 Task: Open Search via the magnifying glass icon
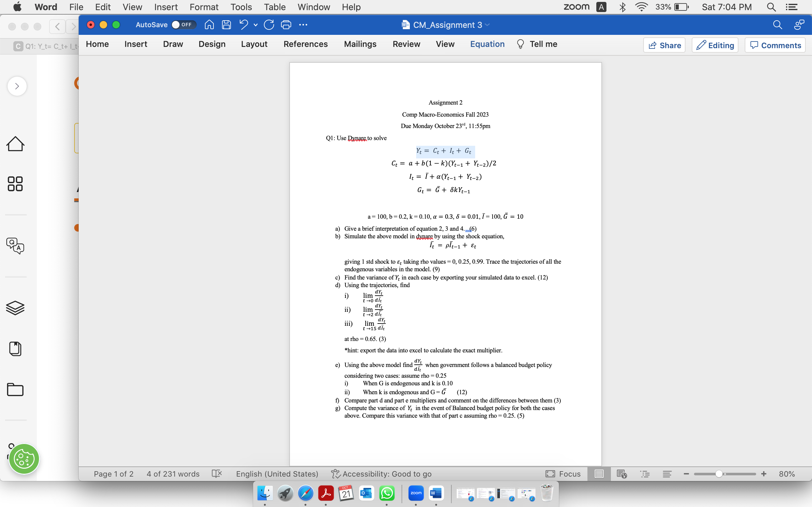click(x=777, y=24)
